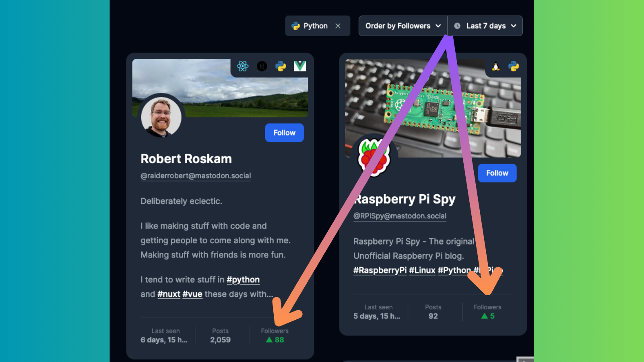The image size is (644, 362).
Task: Click the Python logo in filter chip
Action: [x=296, y=26]
